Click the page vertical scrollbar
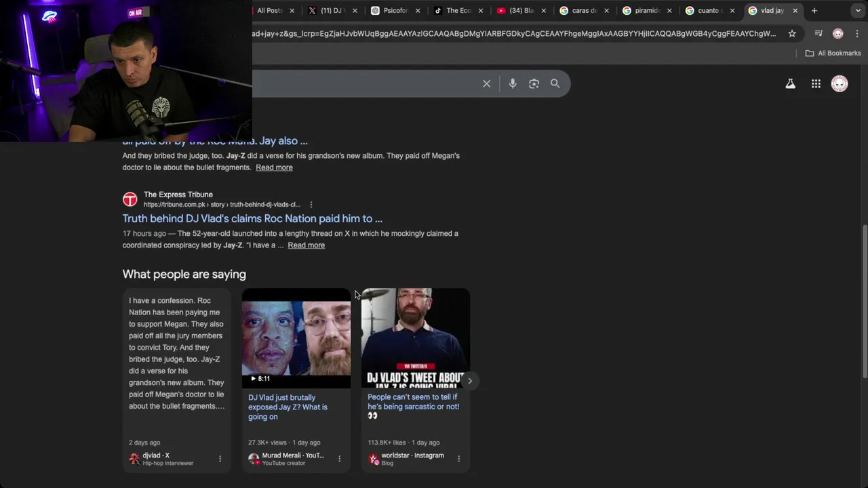 point(864,301)
